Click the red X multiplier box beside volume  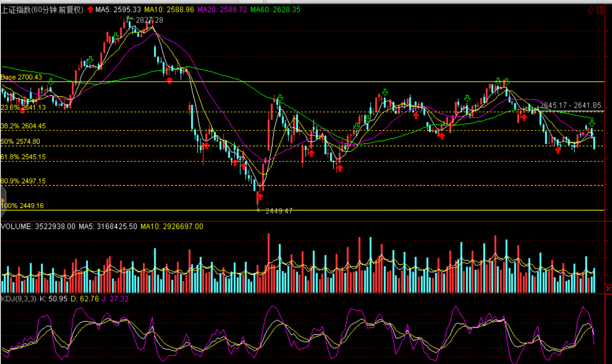(608, 289)
